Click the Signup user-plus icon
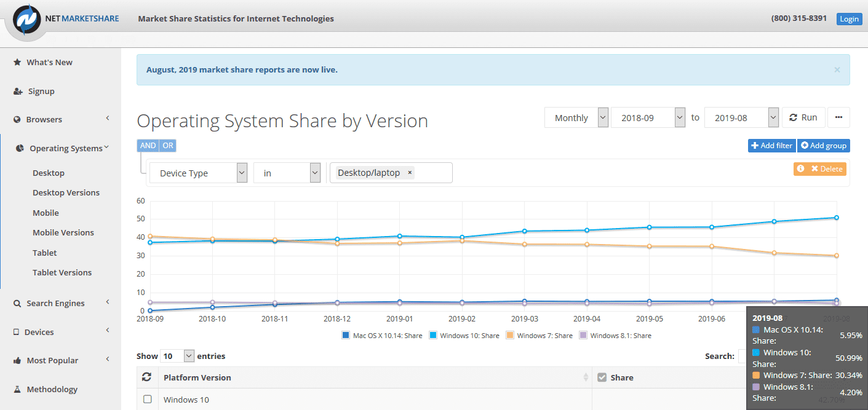 pyautogui.click(x=18, y=91)
